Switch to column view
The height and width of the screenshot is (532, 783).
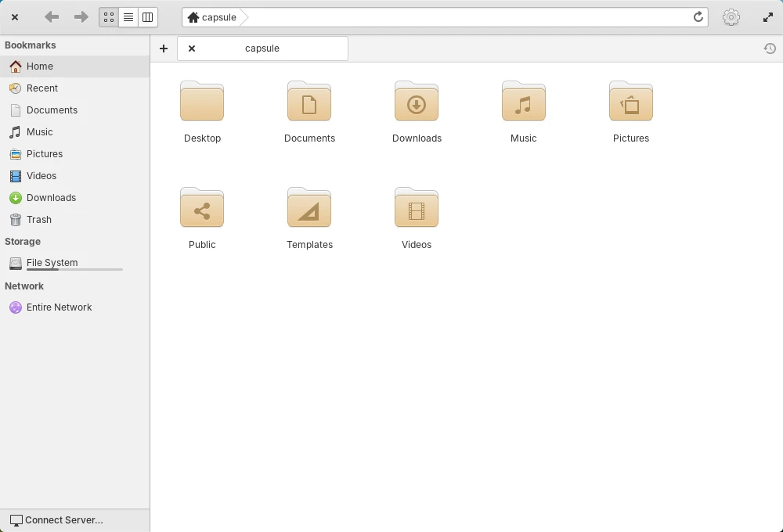click(x=148, y=17)
